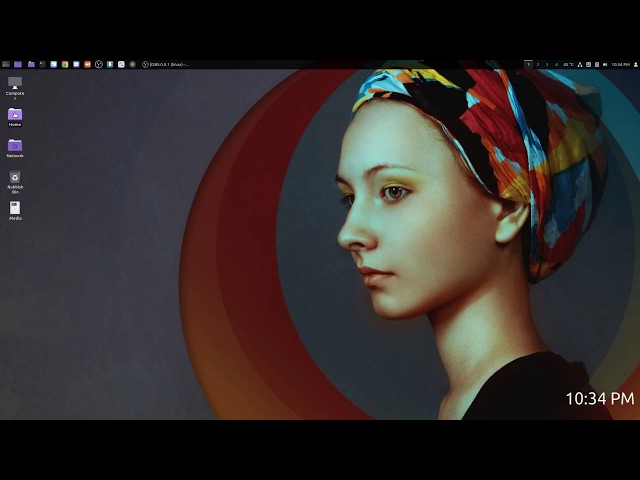Open the Home folder desktop icon
The image size is (640, 480).
coord(15,117)
